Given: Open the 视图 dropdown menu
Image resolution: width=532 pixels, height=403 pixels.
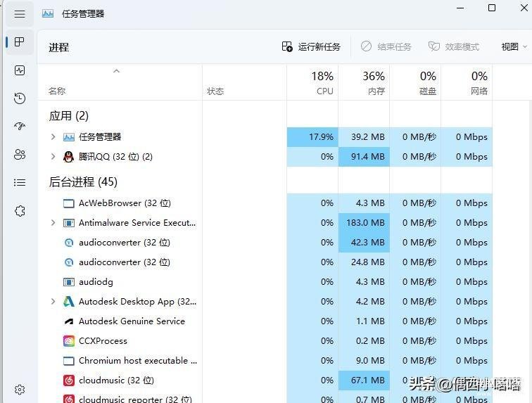Looking at the screenshot, I should pos(514,46).
